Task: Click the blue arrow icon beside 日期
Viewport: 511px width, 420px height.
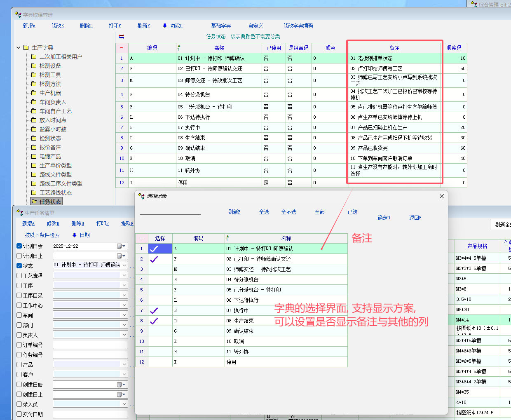Action: [75, 235]
